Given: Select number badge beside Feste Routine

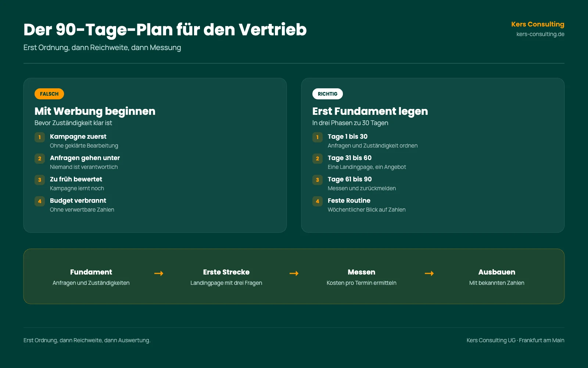Looking at the screenshot, I should pos(318,201).
